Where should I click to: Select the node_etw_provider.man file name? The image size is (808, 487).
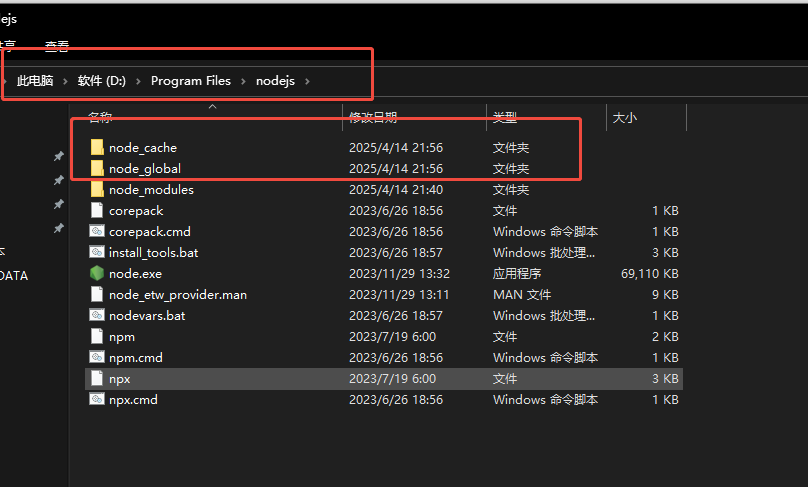point(178,295)
